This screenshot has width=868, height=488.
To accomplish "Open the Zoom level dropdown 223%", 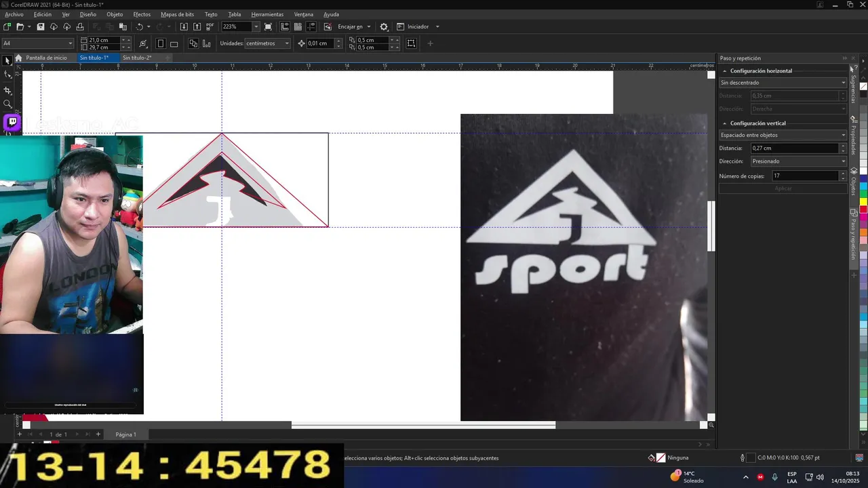I will [256, 26].
